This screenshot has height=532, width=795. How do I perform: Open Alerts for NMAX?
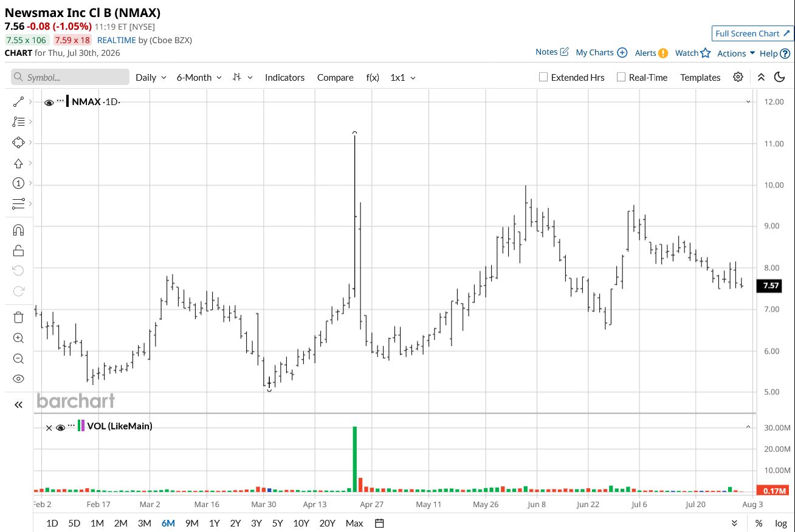(x=652, y=53)
